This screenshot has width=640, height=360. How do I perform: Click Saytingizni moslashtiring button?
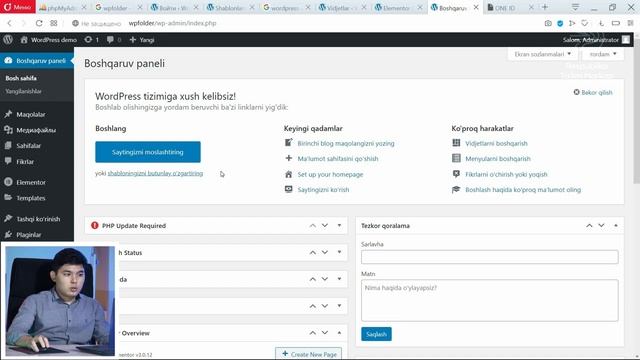tap(148, 152)
